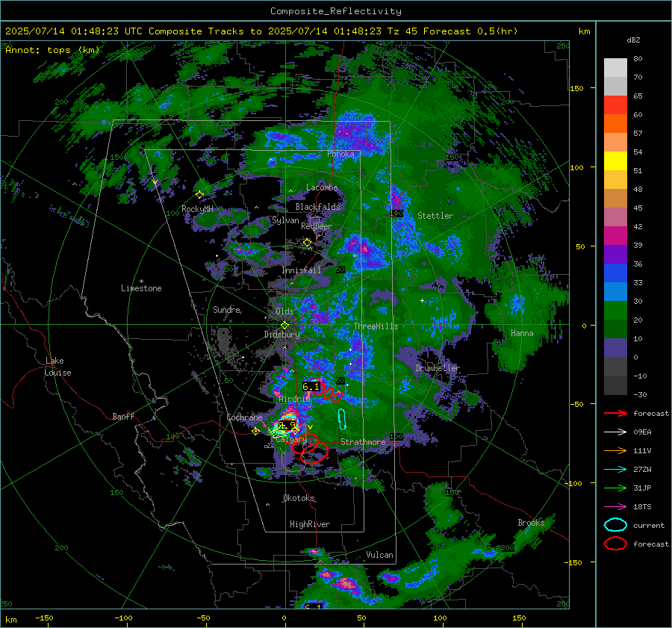Screen dimensions: 672x628
Task: Click the Sylvan label
Action: (285, 220)
